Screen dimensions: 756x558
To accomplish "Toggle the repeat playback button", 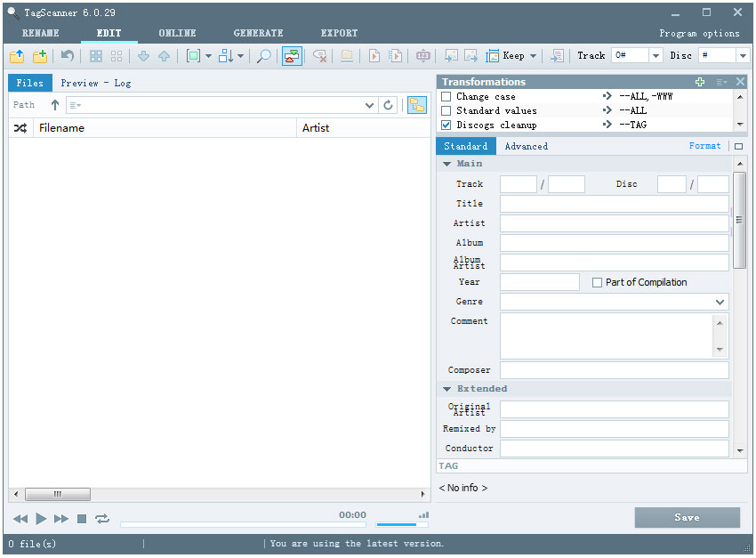I will (x=102, y=520).
